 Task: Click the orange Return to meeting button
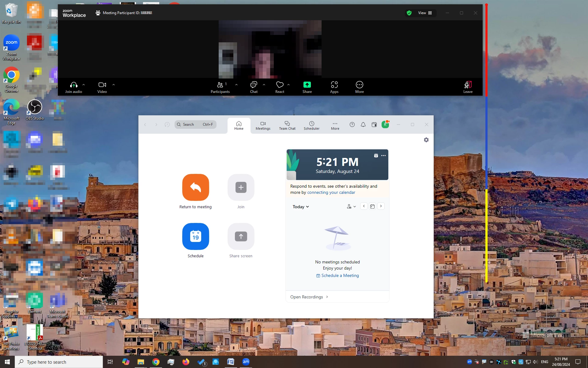[x=195, y=187]
